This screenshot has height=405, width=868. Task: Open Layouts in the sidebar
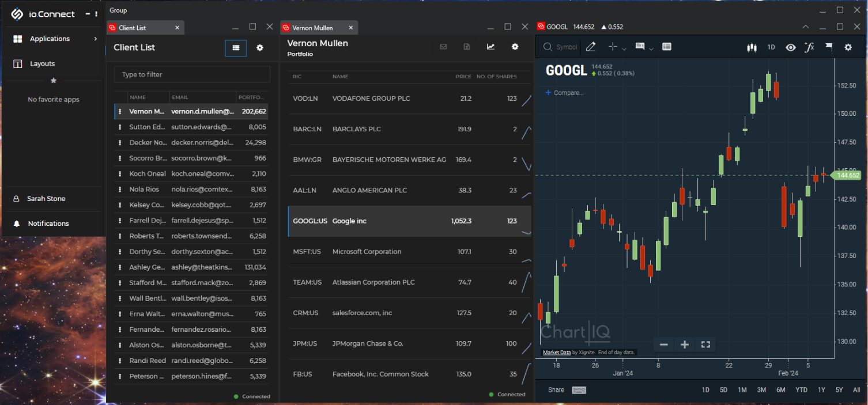coord(42,63)
